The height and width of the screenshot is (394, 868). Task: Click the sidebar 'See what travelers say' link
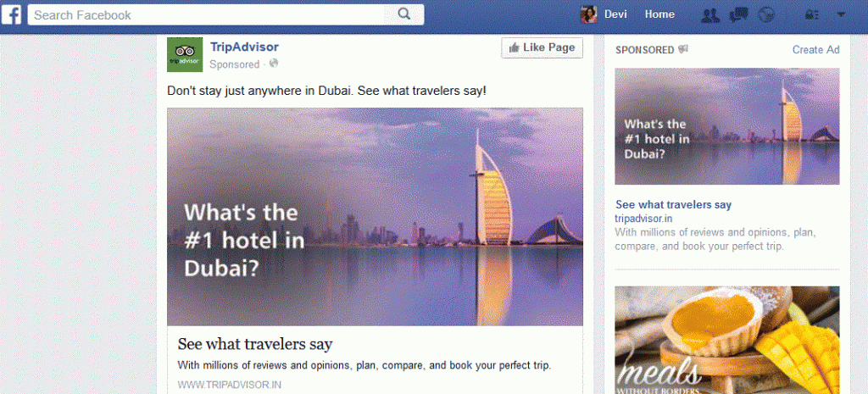tap(673, 205)
